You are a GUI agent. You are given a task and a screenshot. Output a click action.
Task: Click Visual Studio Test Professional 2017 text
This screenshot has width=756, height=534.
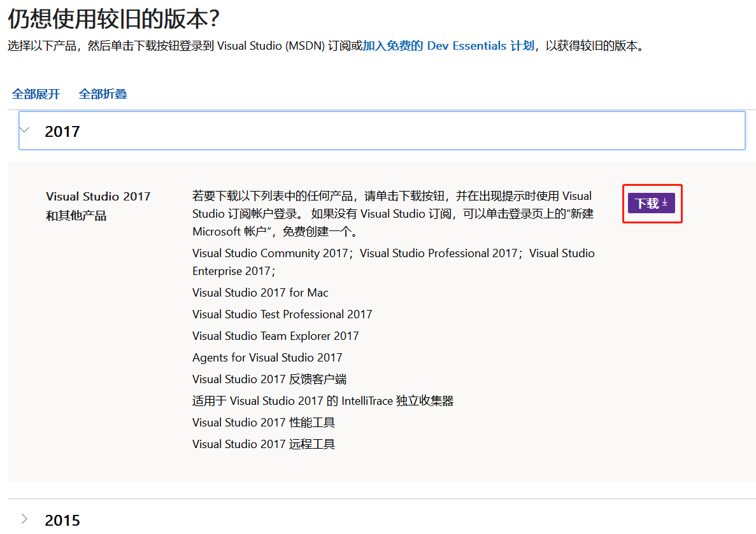coord(282,314)
